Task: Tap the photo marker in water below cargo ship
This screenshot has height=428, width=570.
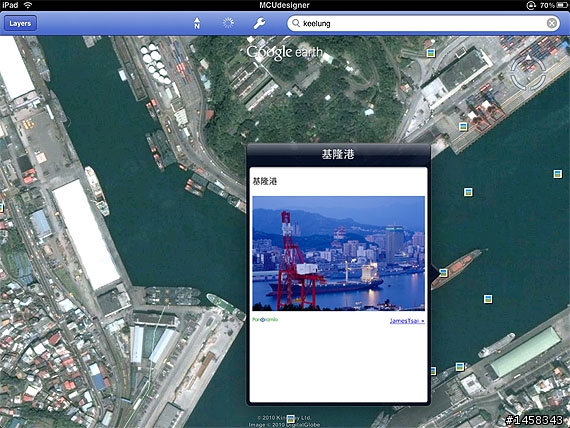Action: pos(488,299)
